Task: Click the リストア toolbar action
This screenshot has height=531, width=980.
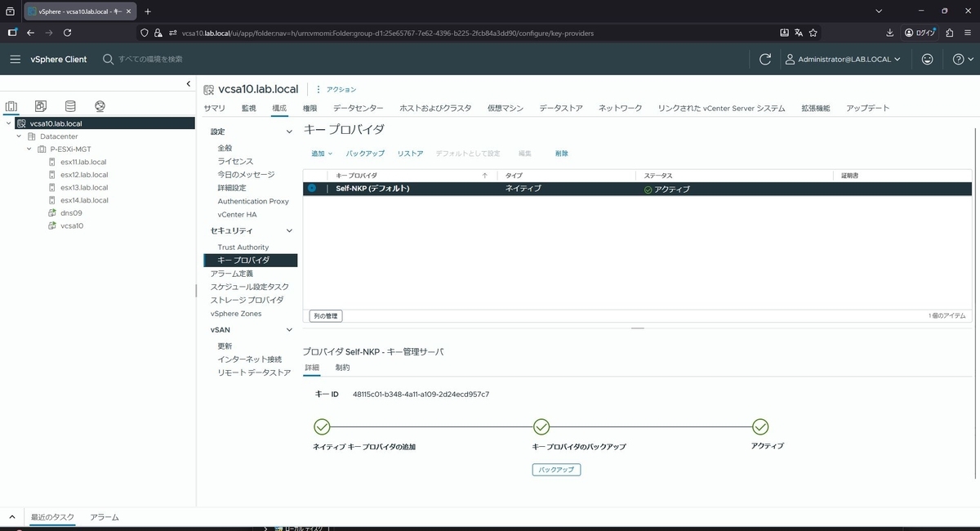Action: coord(411,154)
